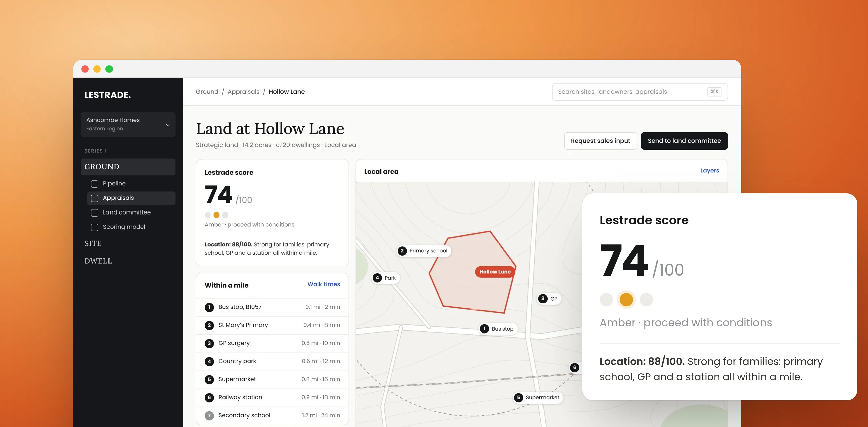This screenshot has width=868, height=427.
Task: Click the search sites, landowners, appraisals field
Action: point(640,92)
